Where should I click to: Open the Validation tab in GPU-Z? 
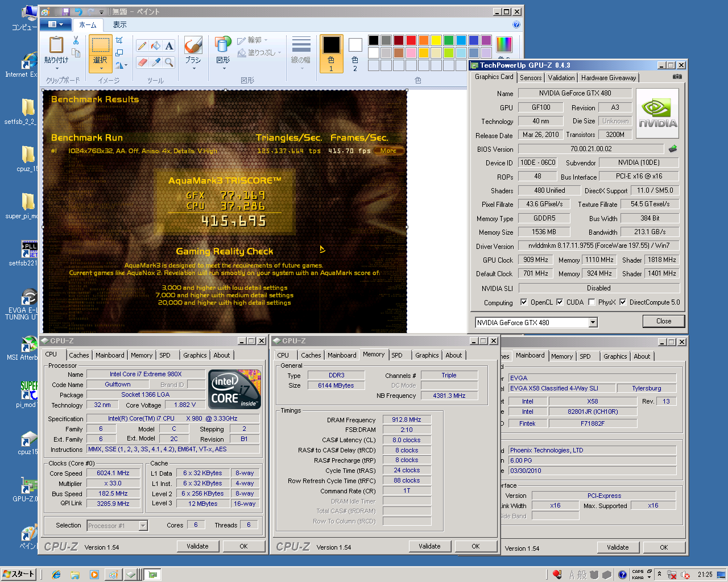tap(561, 78)
